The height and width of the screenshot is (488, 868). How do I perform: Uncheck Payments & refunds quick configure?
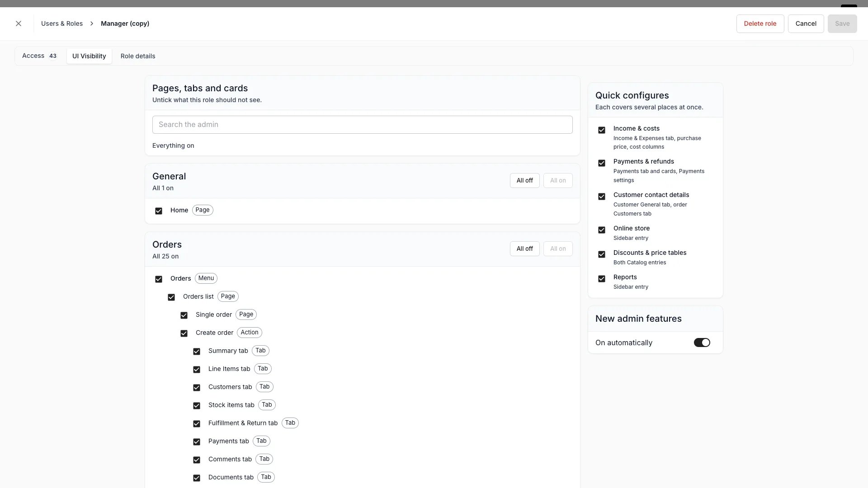coord(602,163)
